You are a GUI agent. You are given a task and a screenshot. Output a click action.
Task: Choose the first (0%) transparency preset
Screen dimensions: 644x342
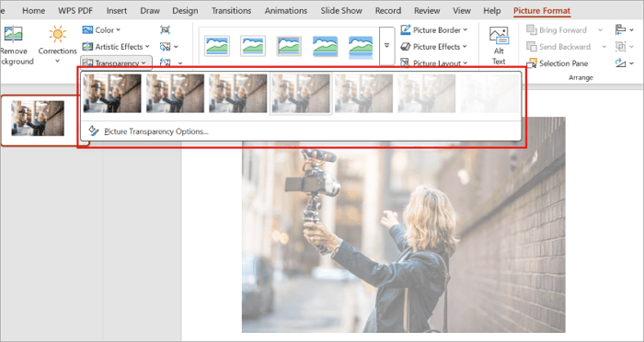pos(112,93)
